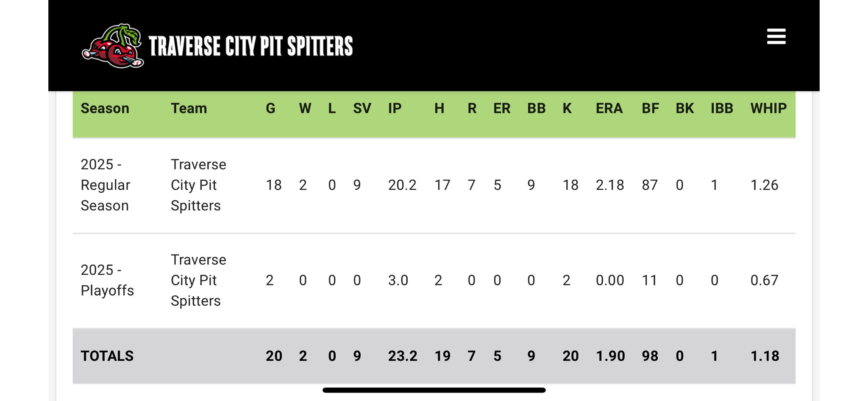Tap the home indicator bar at bottom

click(434, 390)
